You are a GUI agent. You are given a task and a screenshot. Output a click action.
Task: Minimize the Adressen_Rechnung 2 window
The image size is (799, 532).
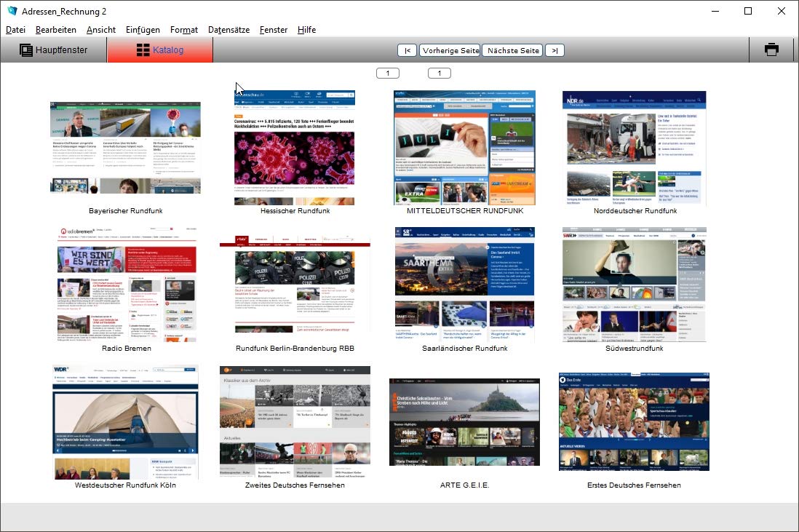pyautogui.click(x=715, y=11)
